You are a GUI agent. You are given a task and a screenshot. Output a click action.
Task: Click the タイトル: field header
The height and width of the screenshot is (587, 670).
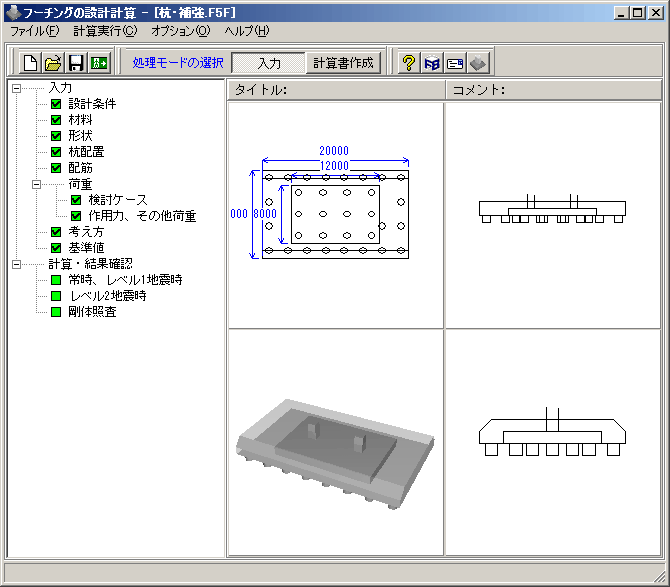click(x=335, y=90)
